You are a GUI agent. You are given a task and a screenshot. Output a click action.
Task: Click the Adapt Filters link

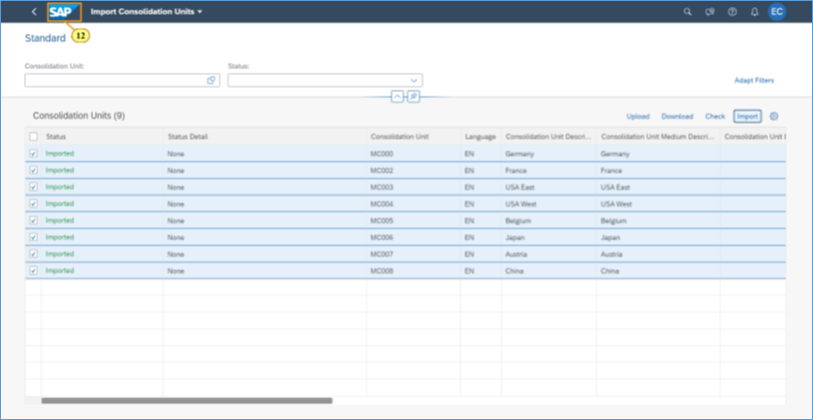pyautogui.click(x=753, y=80)
